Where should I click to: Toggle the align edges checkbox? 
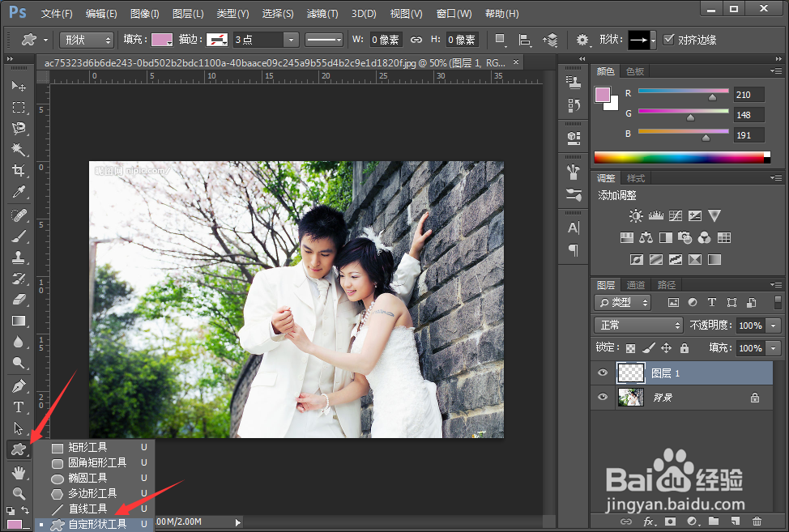[x=668, y=39]
